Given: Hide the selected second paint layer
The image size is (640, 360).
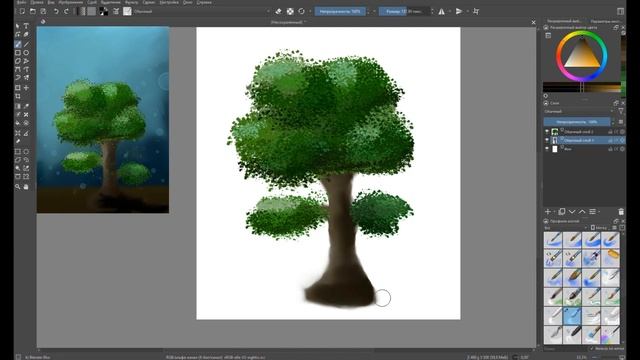Looking at the screenshot, I should pos(547,140).
